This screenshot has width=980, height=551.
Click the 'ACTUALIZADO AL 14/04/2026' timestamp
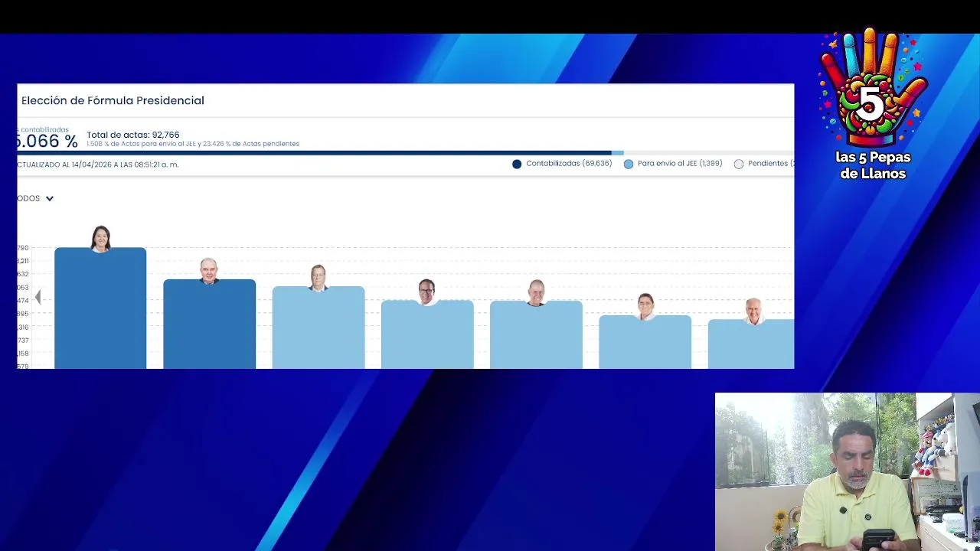click(x=98, y=165)
